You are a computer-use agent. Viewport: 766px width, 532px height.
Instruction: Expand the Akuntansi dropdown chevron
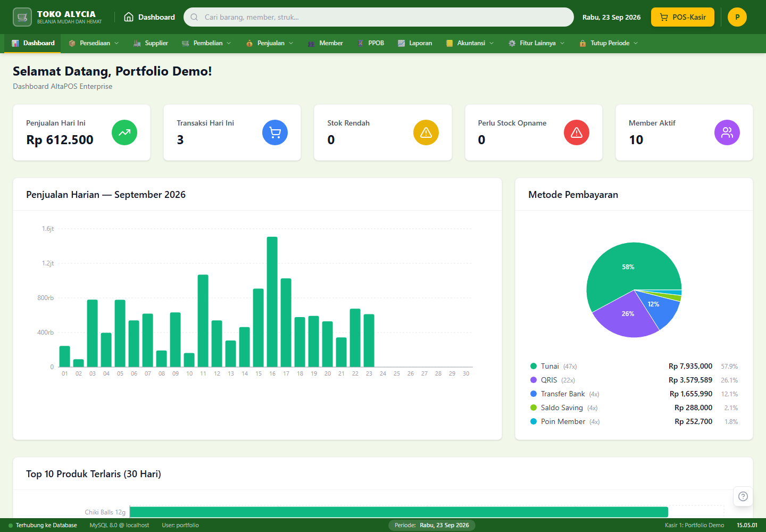coord(492,43)
